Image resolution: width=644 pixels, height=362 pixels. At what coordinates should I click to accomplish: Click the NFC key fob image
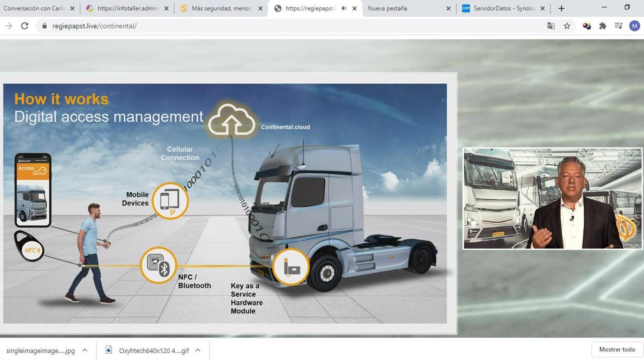pos(29,246)
